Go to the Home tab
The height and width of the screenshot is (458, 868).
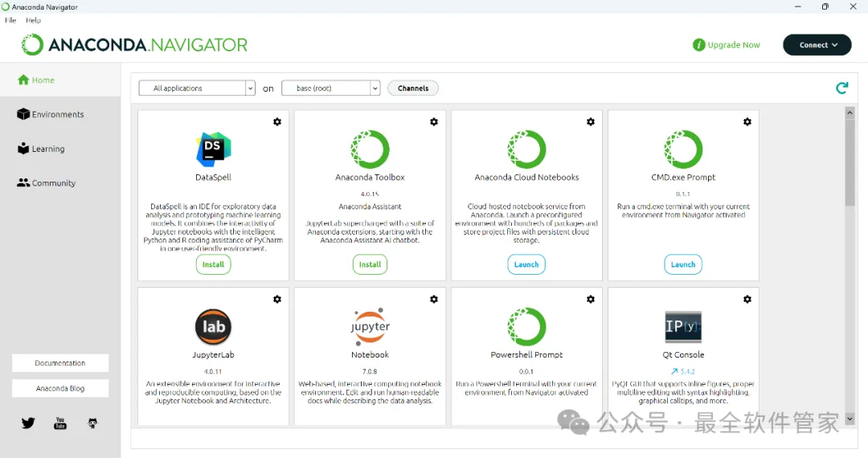point(59,80)
